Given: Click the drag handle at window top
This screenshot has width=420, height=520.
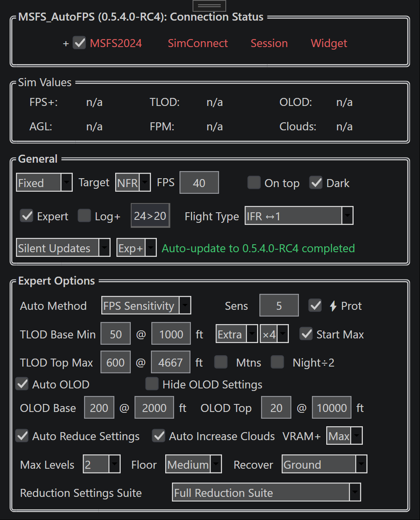Looking at the screenshot, I should tap(209, 5).
